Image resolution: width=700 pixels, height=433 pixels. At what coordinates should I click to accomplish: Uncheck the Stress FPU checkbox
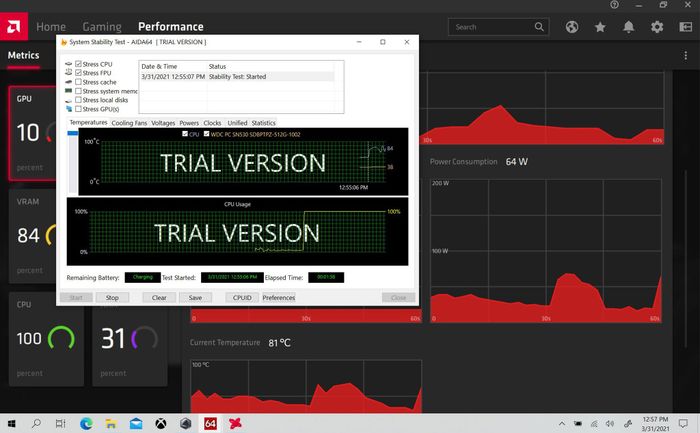pos(78,73)
